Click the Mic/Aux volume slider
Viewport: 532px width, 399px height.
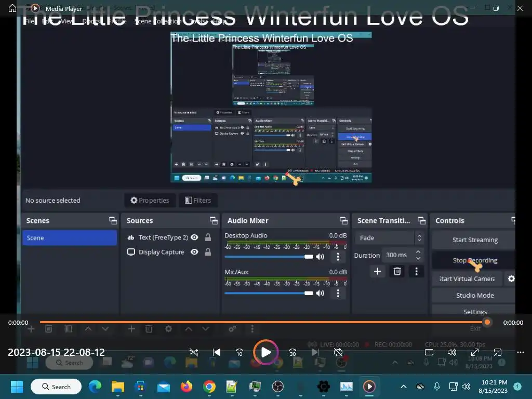click(x=269, y=293)
